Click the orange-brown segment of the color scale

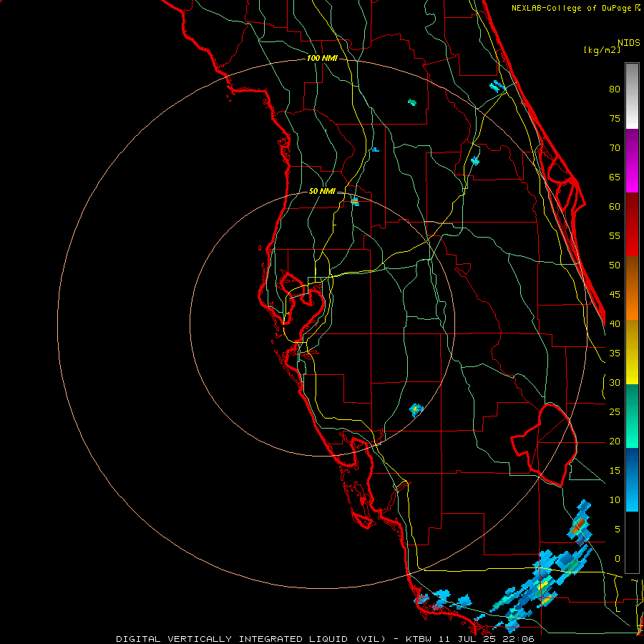[632, 288]
